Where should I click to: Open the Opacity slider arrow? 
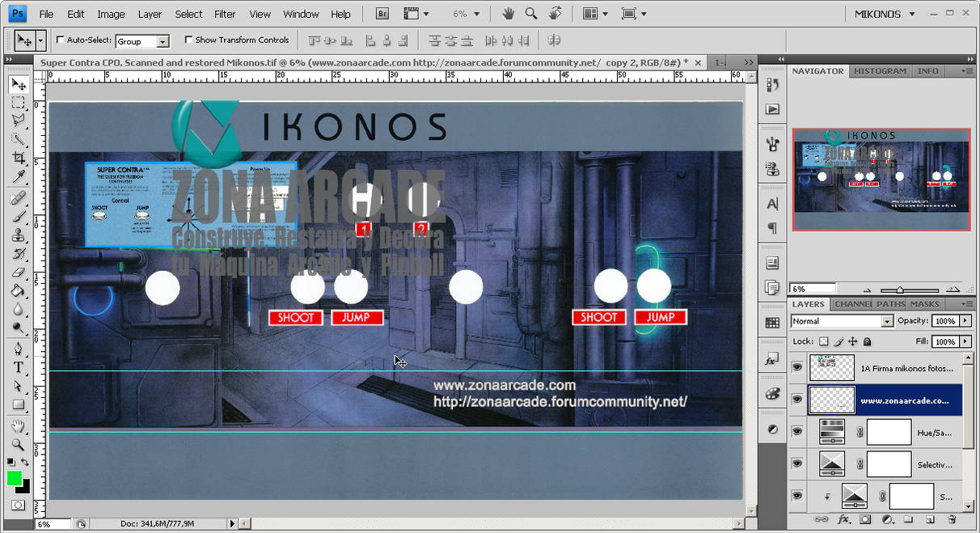[x=964, y=321]
